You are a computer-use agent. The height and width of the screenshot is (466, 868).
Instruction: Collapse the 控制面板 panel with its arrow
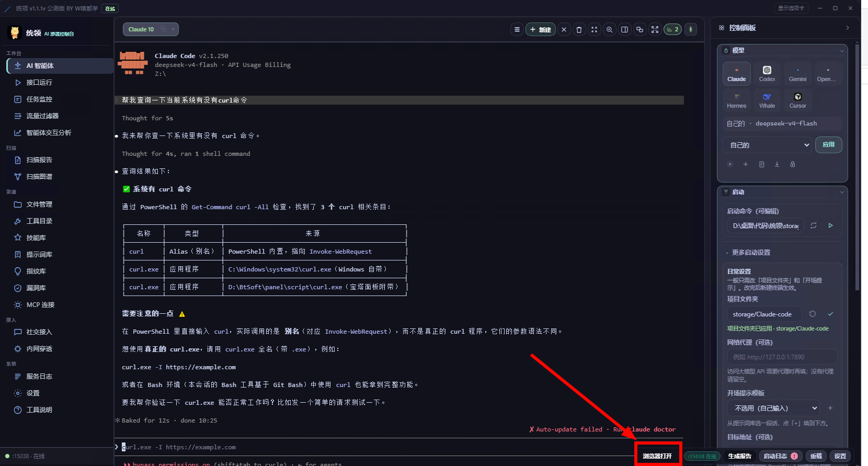[x=848, y=28]
